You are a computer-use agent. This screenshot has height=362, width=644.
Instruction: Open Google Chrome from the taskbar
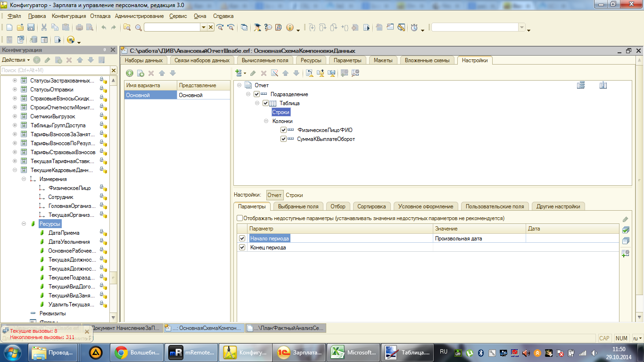[x=137, y=352]
